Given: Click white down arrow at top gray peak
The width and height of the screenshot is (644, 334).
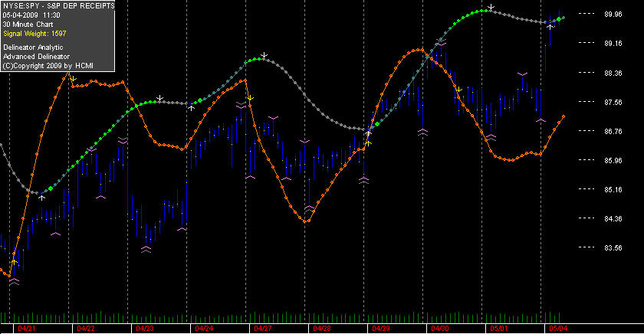Looking at the screenshot, I should click(491, 8).
